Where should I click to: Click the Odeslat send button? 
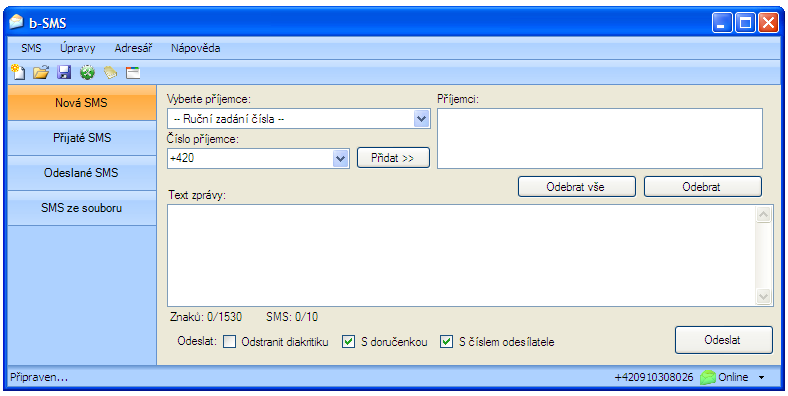724,340
